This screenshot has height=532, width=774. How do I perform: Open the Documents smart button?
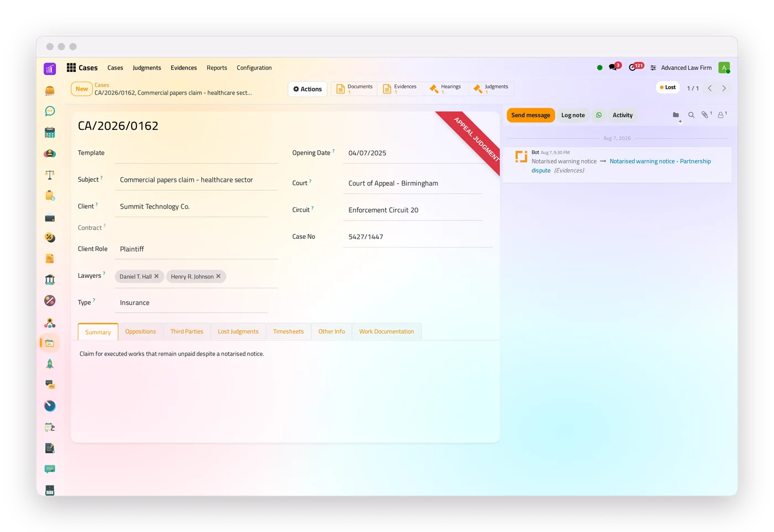(355, 89)
